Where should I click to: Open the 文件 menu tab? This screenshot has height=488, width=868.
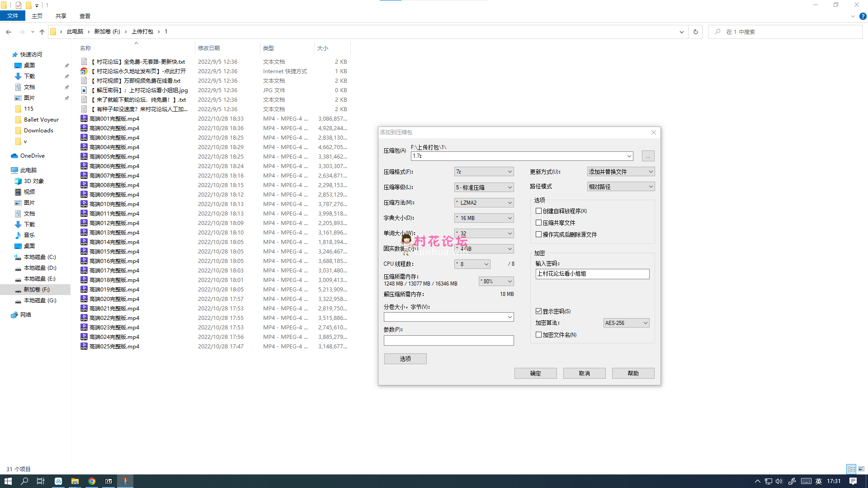pyautogui.click(x=13, y=16)
